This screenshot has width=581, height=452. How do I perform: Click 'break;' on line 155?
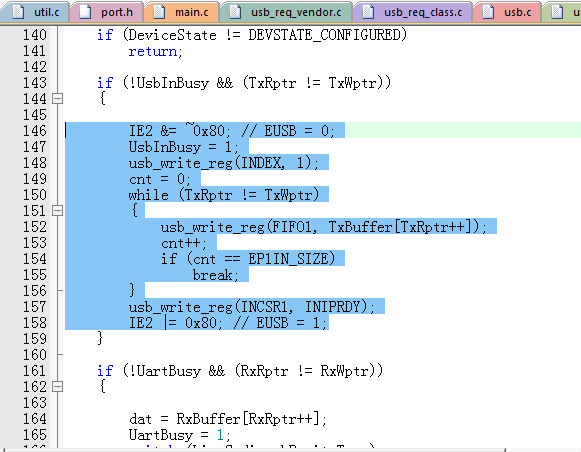click(x=215, y=275)
